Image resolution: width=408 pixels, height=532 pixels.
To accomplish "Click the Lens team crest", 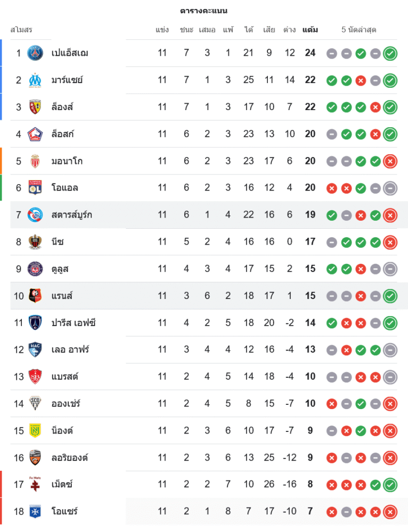I will coord(35,107).
